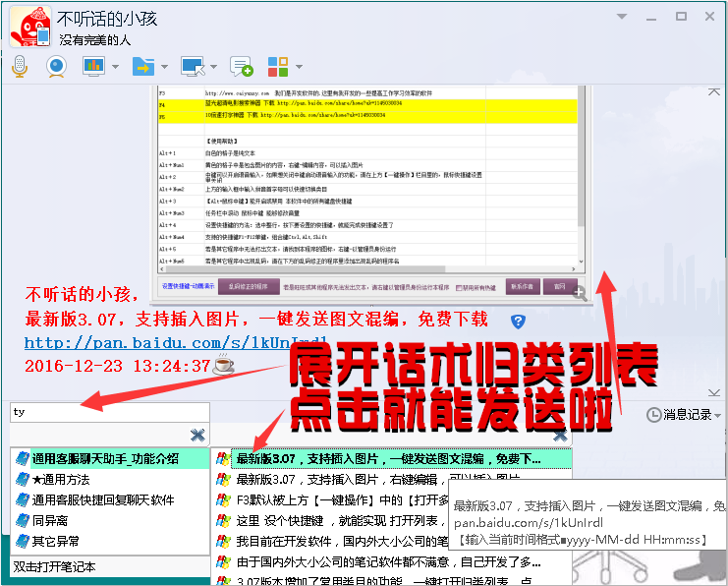Click the X icon above the phrase list
The height and width of the screenshot is (586, 728).
point(560,436)
